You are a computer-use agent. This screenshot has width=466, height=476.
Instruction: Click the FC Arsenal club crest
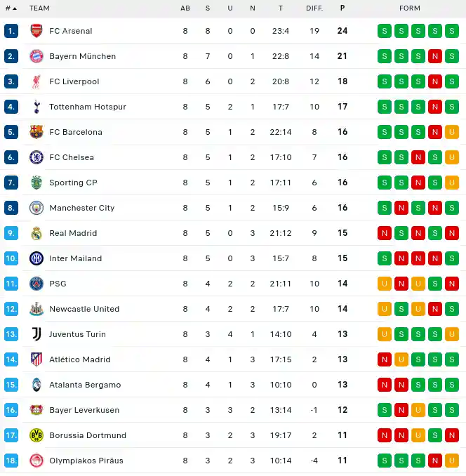point(36,31)
